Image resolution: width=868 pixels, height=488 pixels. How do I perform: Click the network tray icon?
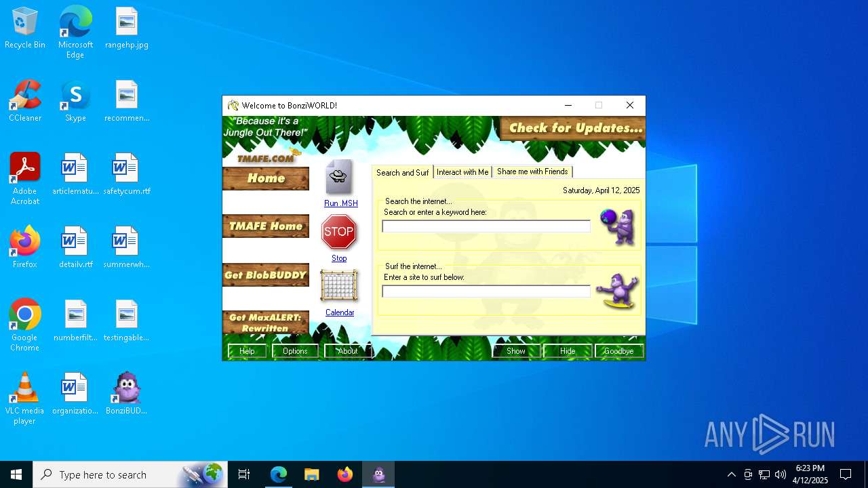(764, 474)
